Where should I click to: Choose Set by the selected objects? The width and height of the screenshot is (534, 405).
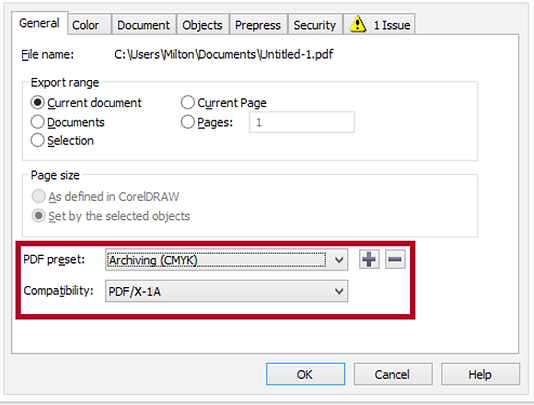tap(38, 216)
